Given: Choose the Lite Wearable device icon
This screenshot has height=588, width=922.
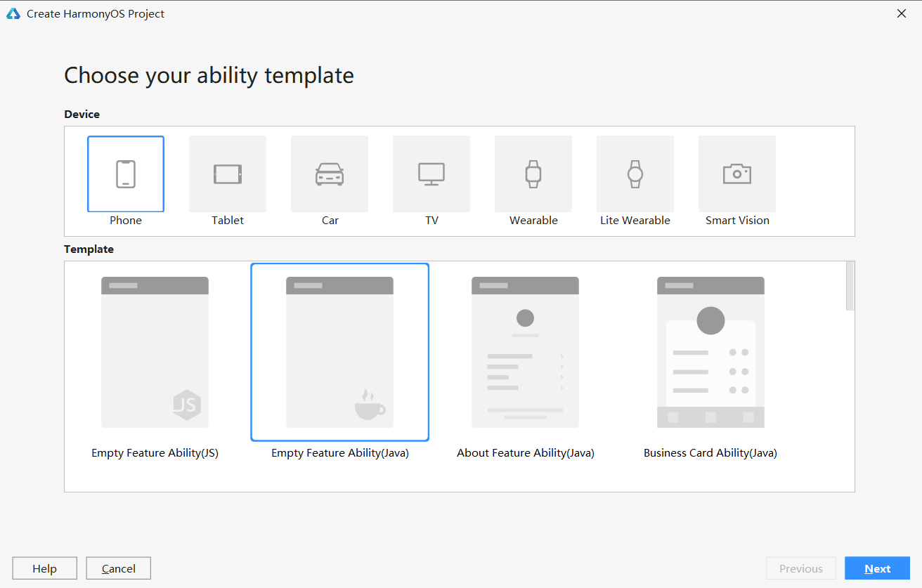Looking at the screenshot, I should [x=635, y=174].
